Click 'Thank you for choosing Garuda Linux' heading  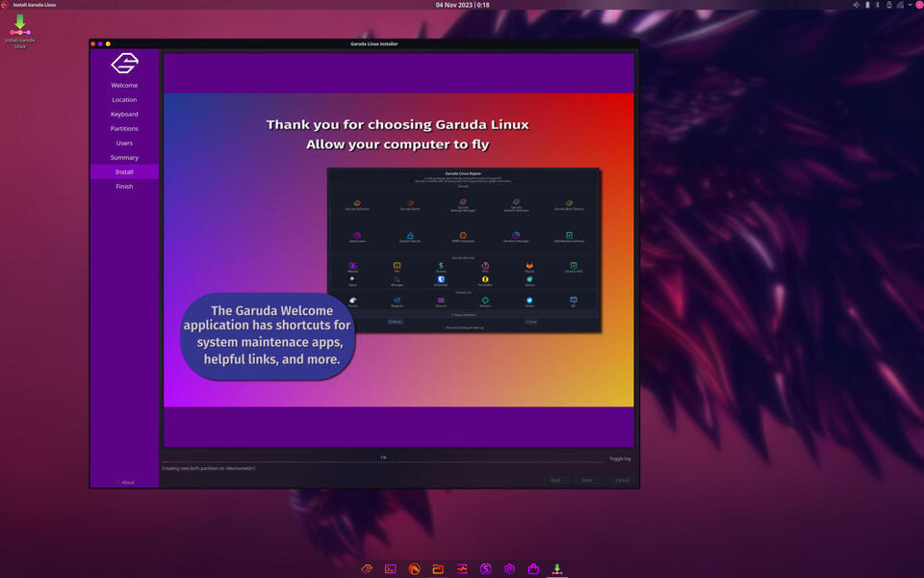point(398,124)
